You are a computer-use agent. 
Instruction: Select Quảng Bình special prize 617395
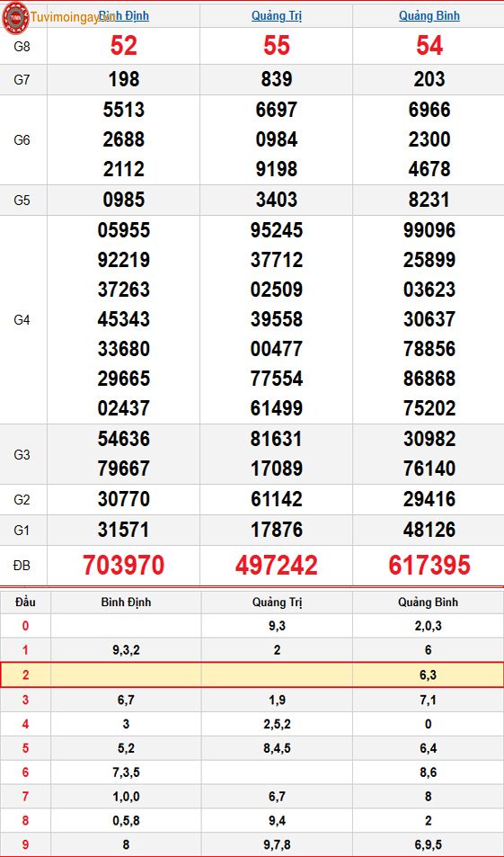click(x=429, y=565)
